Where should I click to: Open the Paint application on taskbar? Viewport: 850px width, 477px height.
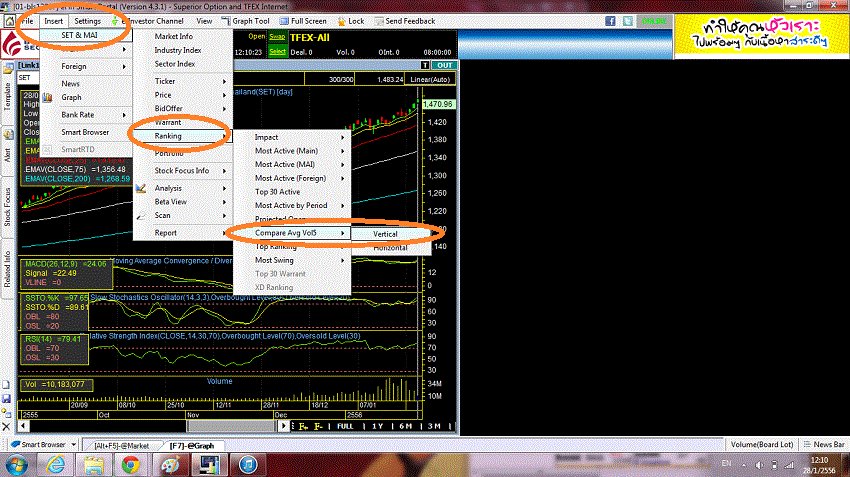pyautogui.click(x=170, y=465)
